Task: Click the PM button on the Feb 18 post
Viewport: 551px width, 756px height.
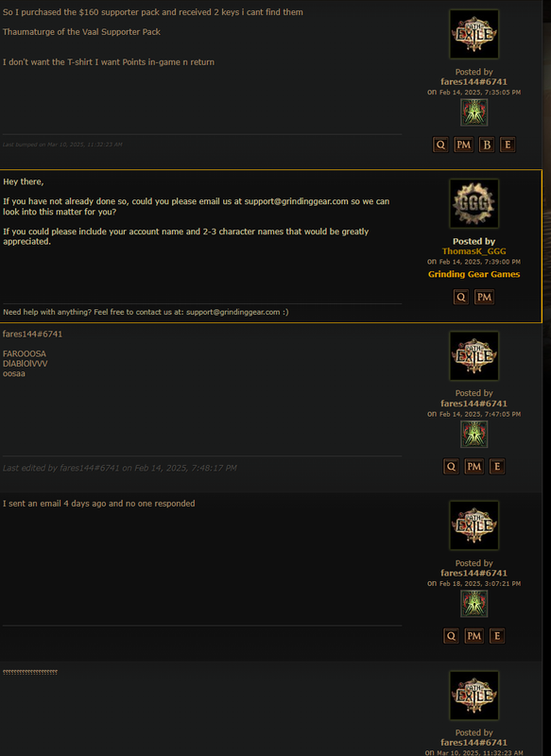Action: tap(474, 636)
